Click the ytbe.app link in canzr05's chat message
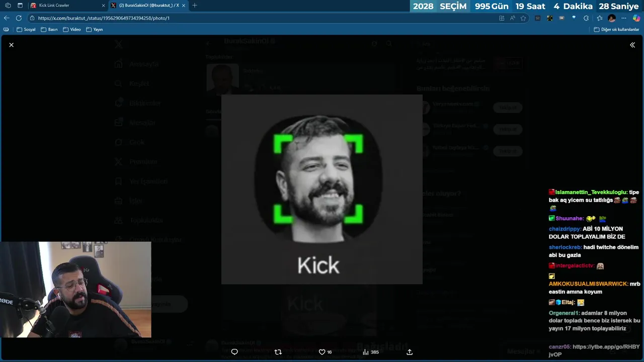The image size is (644, 362). [x=594, y=350]
